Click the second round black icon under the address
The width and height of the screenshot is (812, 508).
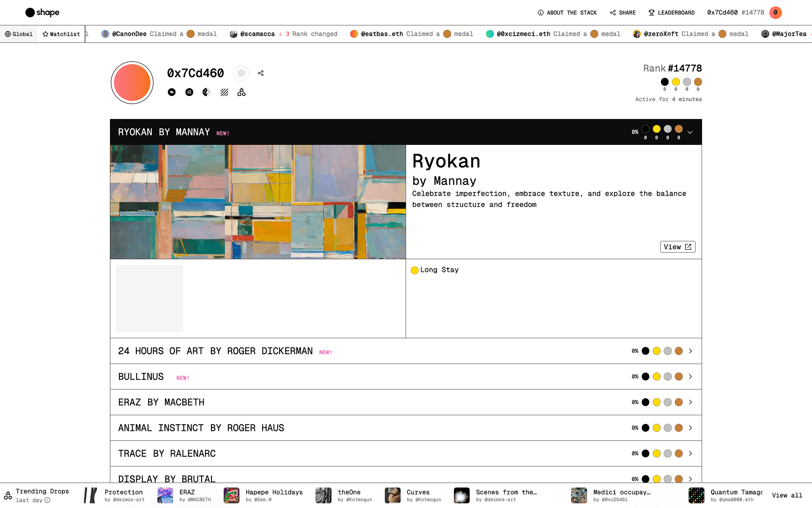pyautogui.click(x=189, y=92)
